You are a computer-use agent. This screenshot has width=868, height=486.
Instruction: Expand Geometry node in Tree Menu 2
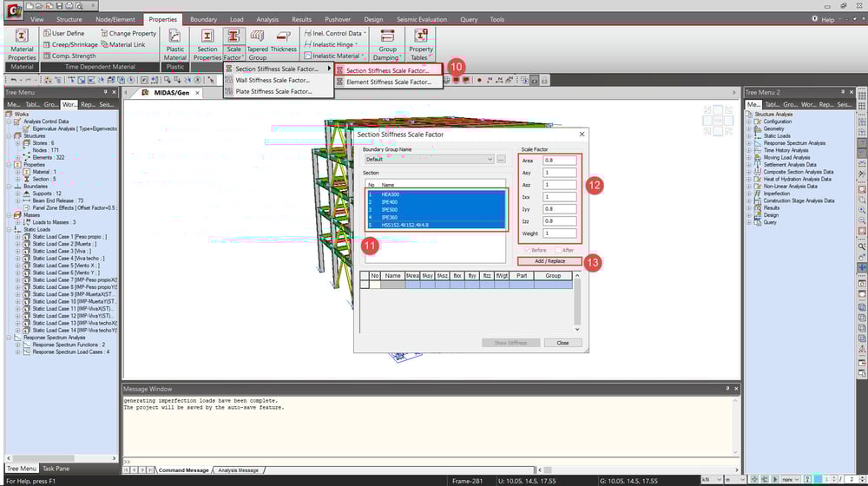(749, 129)
